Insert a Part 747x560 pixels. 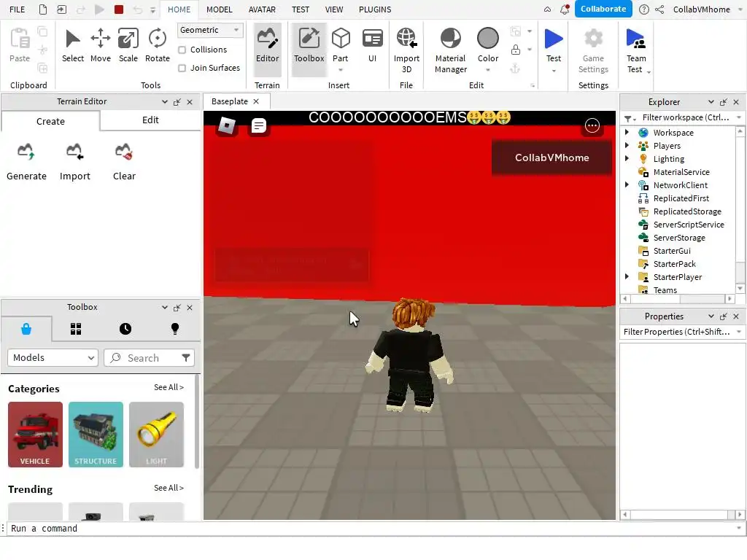340,46
